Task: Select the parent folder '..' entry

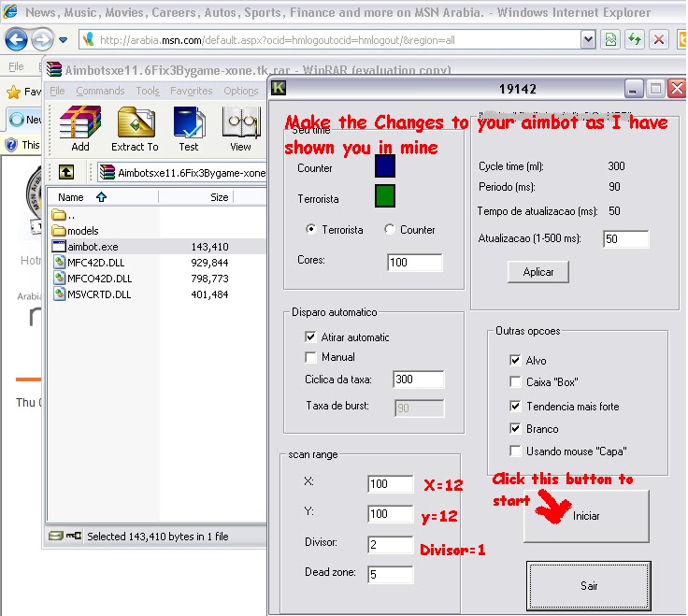Action: (63, 215)
